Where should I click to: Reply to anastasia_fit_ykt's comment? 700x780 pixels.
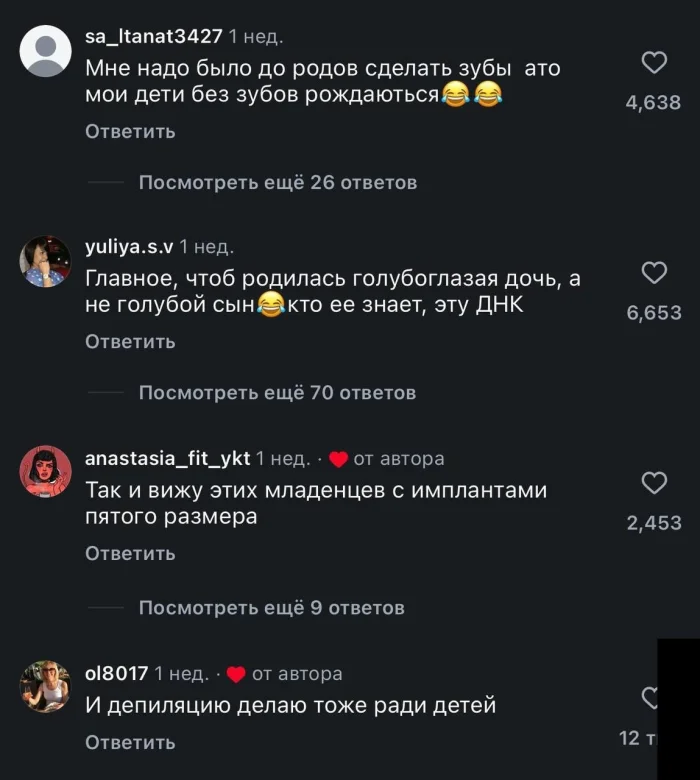point(130,553)
